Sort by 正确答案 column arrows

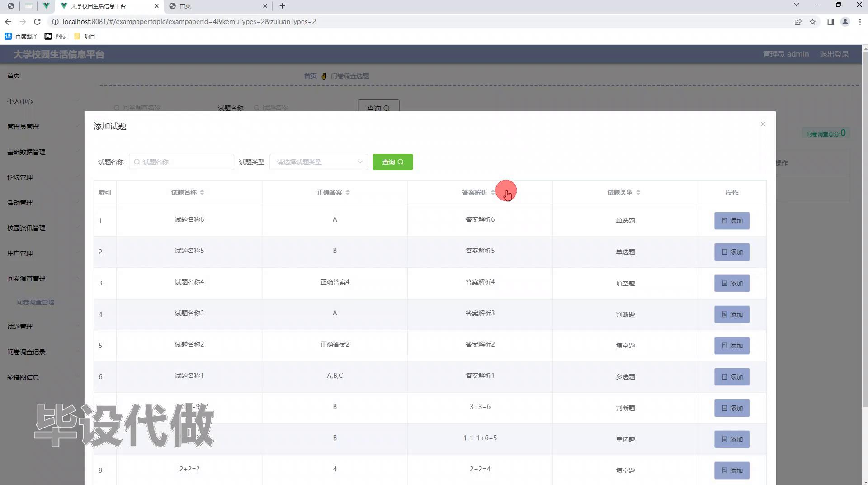[x=348, y=192]
